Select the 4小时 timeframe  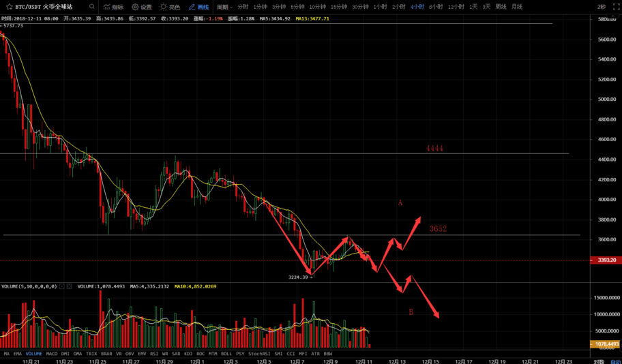[417, 7]
